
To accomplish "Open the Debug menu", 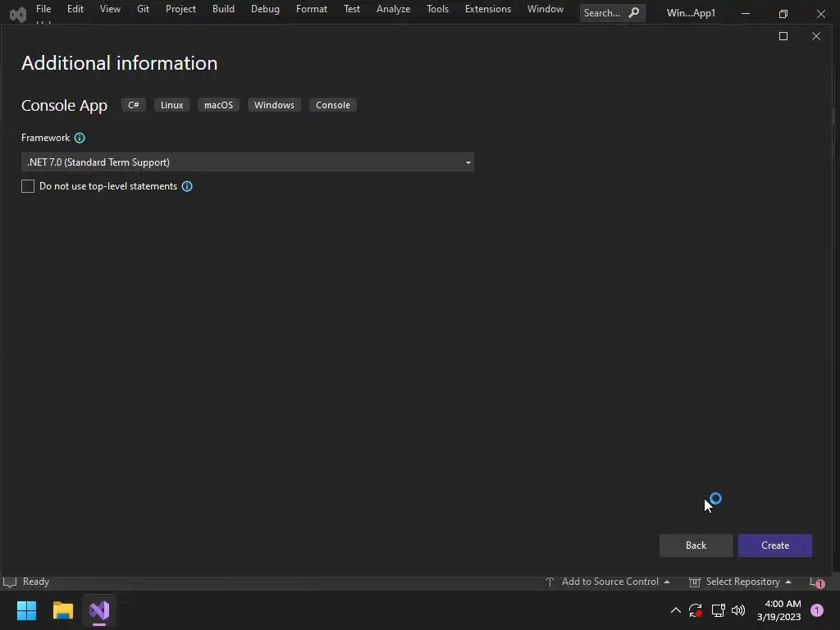I will pos(265,9).
